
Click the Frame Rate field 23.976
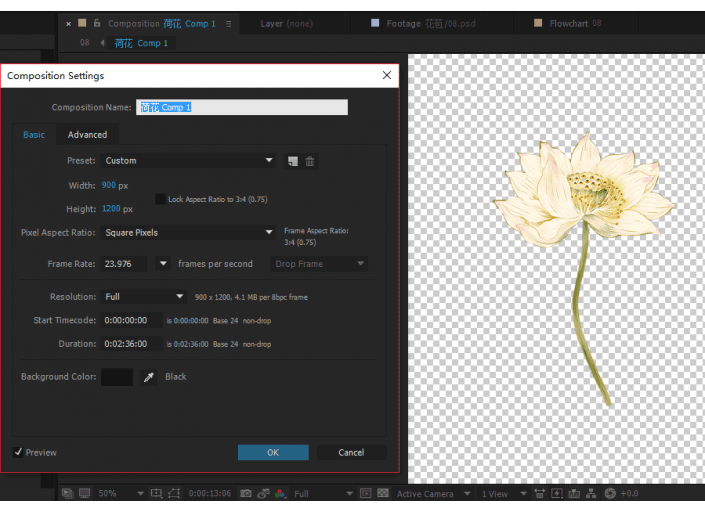point(124,264)
